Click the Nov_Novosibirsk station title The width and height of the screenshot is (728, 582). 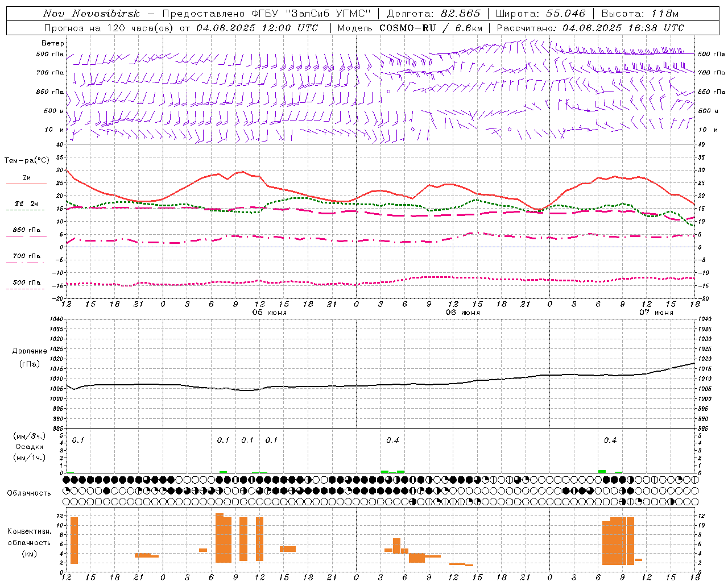pyautogui.click(x=92, y=14)
